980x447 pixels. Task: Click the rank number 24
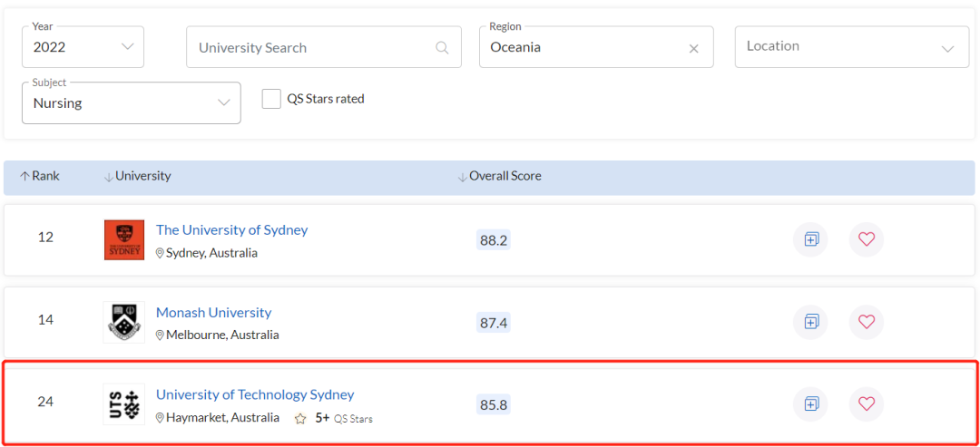45,402
